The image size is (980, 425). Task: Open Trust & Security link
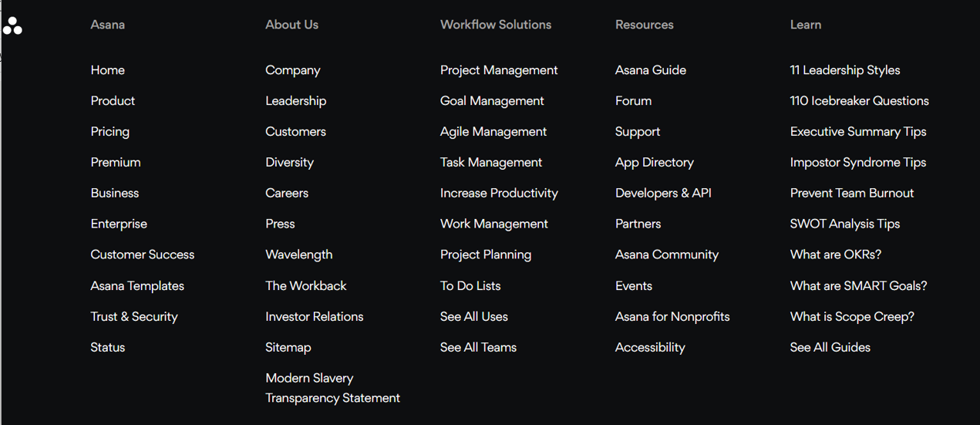(134, 317)
